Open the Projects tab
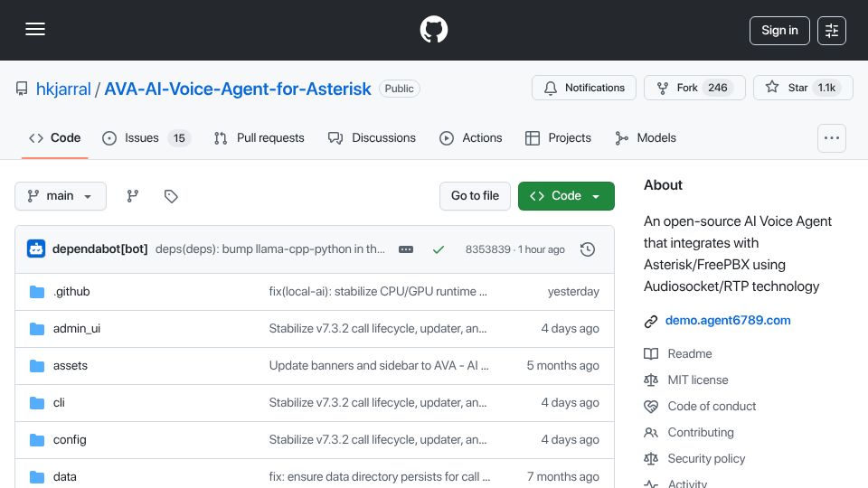 coord(558,137)
